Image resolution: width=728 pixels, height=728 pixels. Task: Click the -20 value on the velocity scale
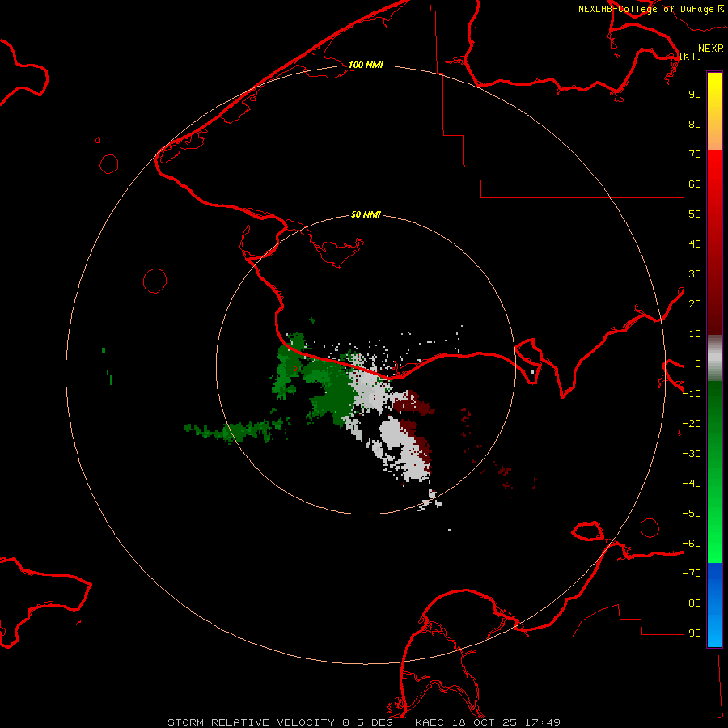point(692,423)
